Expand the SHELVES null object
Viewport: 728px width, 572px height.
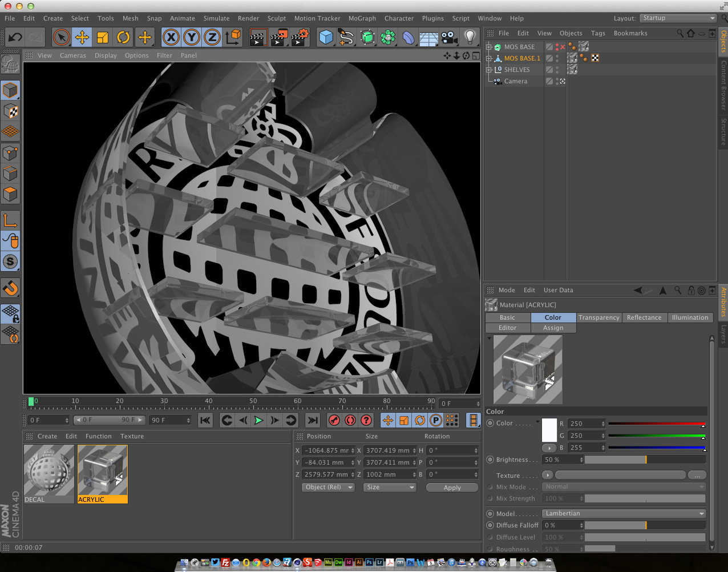tap(488, 70)
